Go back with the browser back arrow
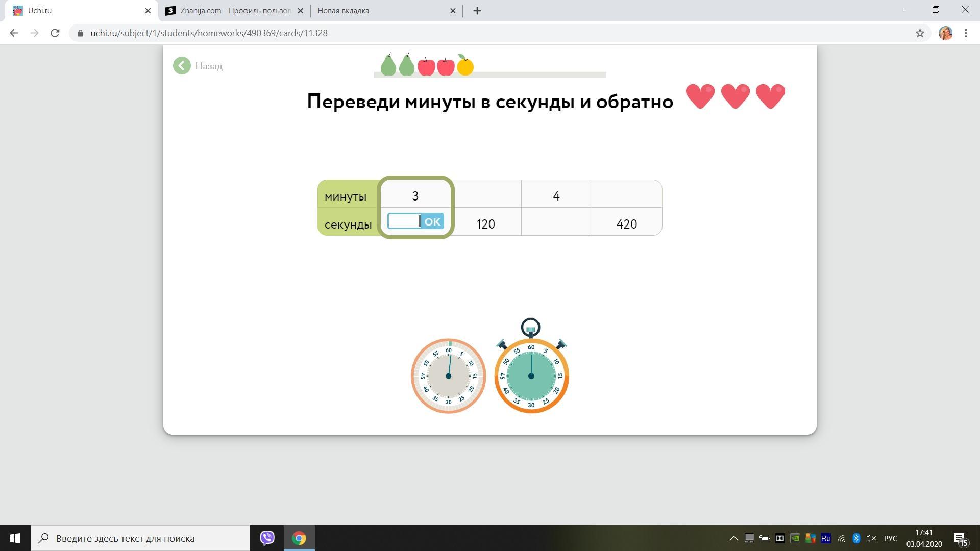 click(x=14, y=33)
